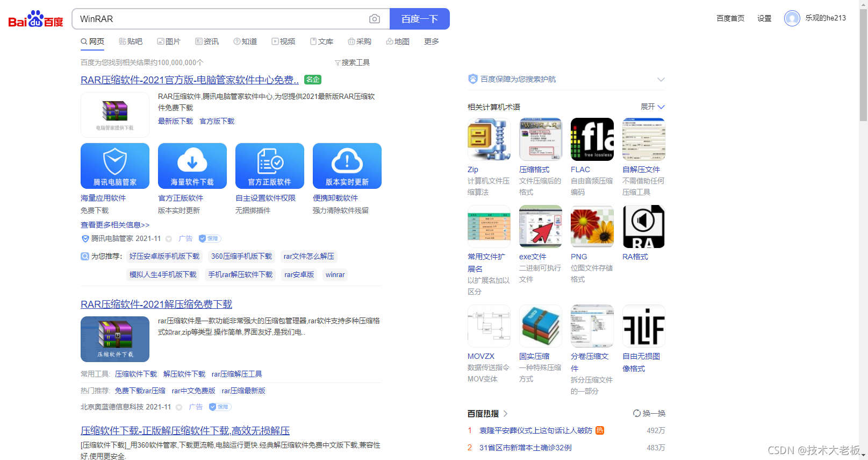Open the 自解压文件 term thumbnail
The image size is (868, 460).
(644, 139)
